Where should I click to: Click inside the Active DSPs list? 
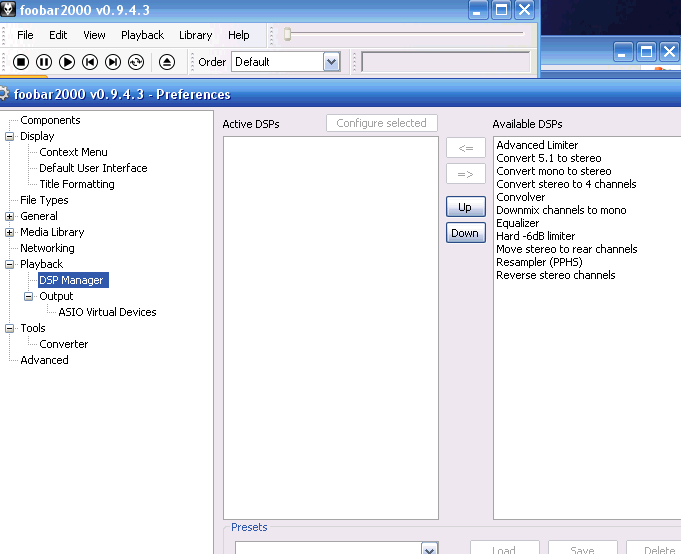[331, 328]
